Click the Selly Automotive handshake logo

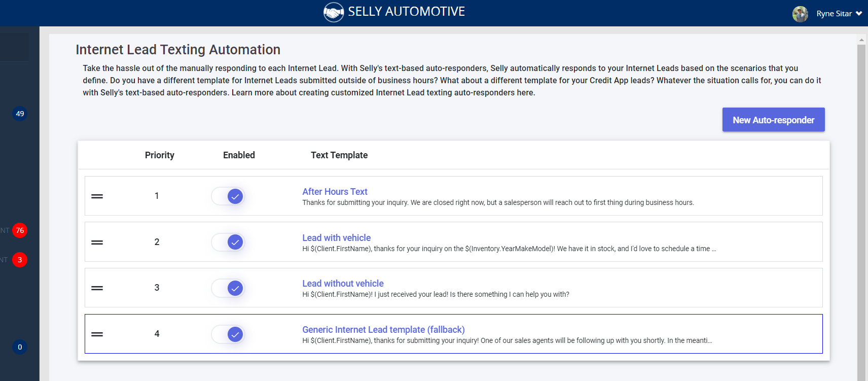334,12
